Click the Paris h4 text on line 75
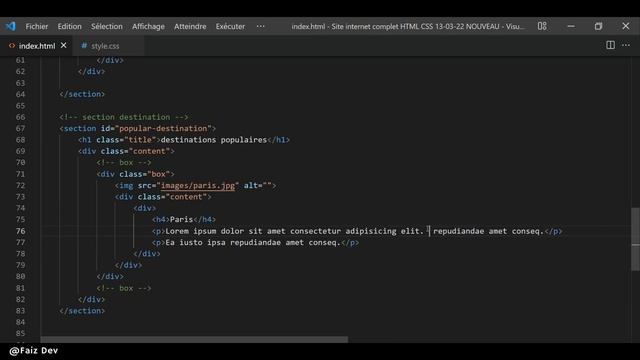This screenshot has width=640, height=360. coord(181,220)
